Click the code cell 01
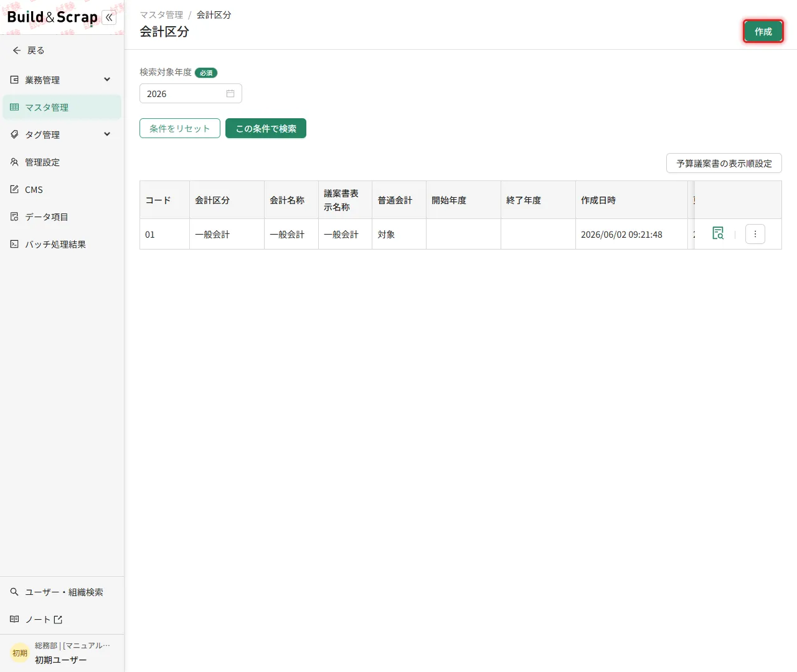The width and height of the screenshot is (797, 672). 165,234
